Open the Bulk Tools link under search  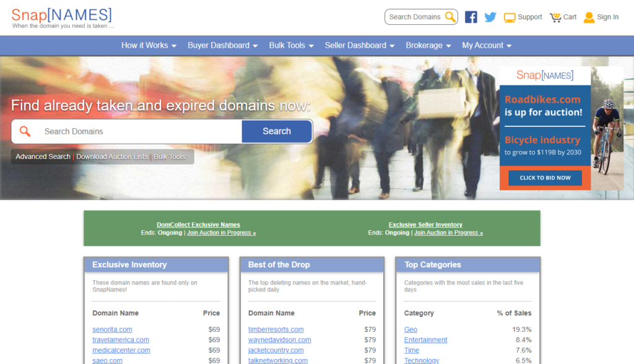tap(169, 157)
